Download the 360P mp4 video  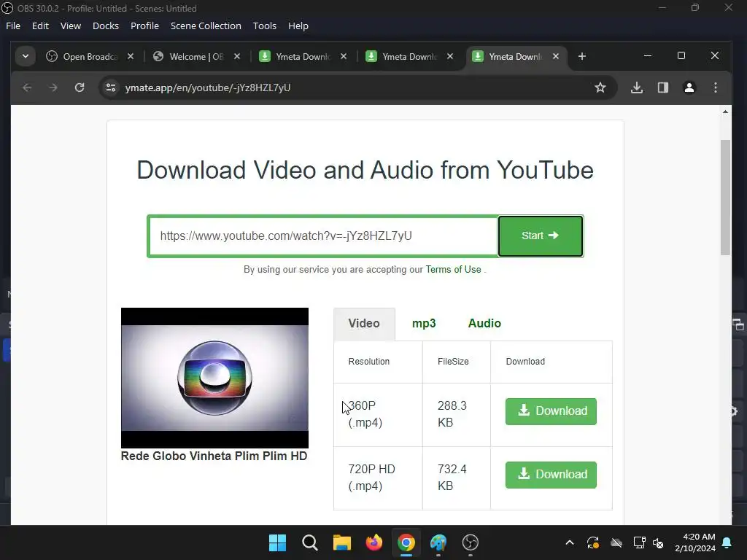[551, 411]
